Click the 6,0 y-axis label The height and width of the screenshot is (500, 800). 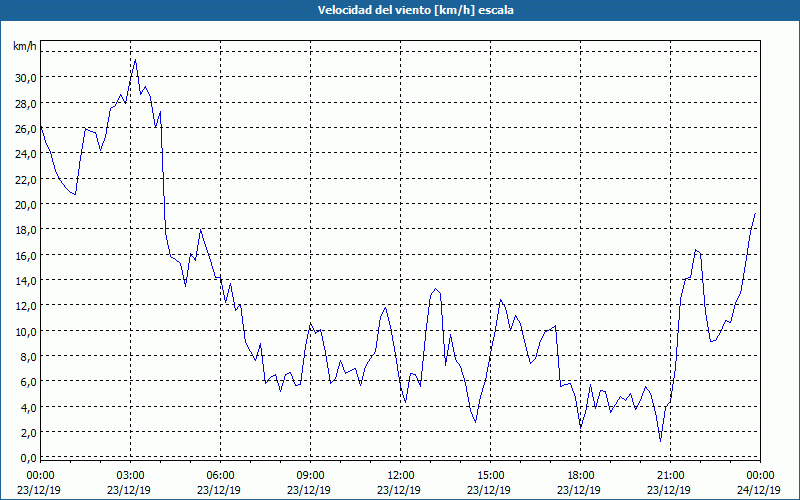pos(28,382)
